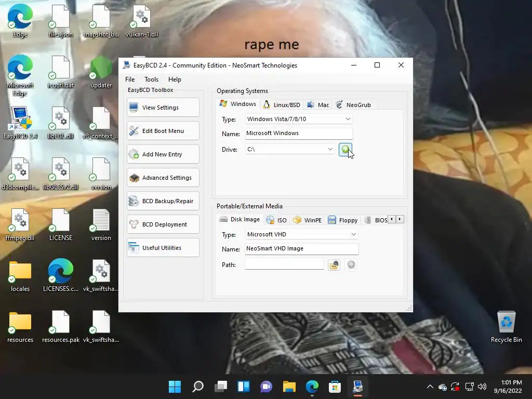Open the clock showing 1:01 PM
The width and height of the screenshot is (532, 399).
coord(508,387)
